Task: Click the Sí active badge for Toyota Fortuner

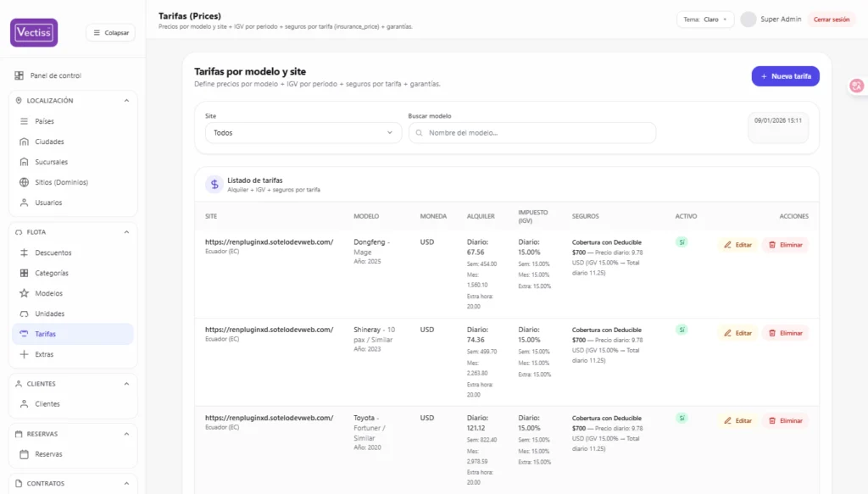Action: (x=682, y=418)
